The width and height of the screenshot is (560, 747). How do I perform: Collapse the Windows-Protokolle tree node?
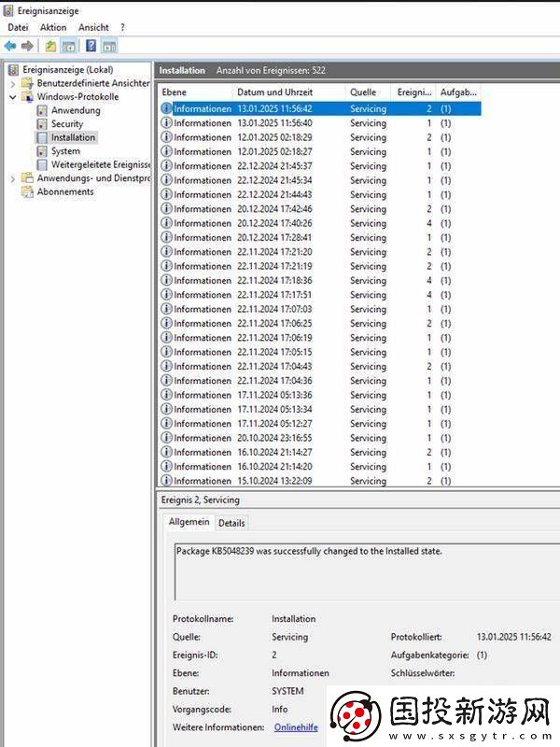[x=13, y=97]
